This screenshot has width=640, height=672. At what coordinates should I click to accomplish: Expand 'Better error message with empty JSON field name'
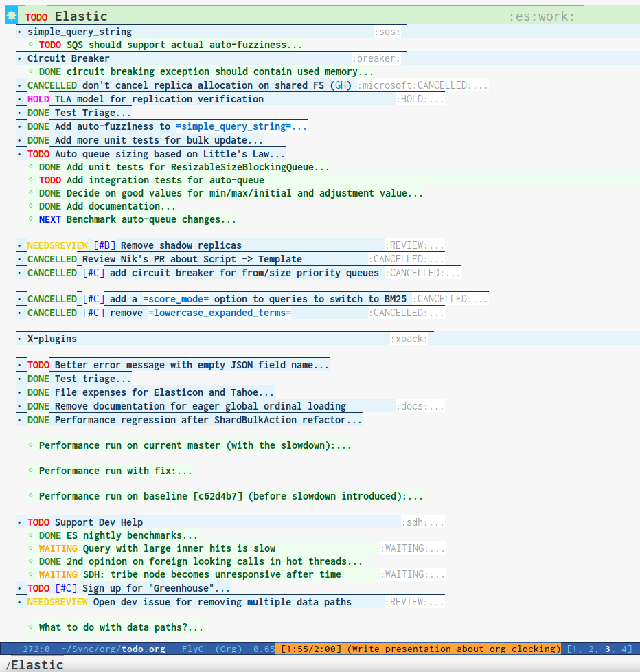[x=192, y=365]
